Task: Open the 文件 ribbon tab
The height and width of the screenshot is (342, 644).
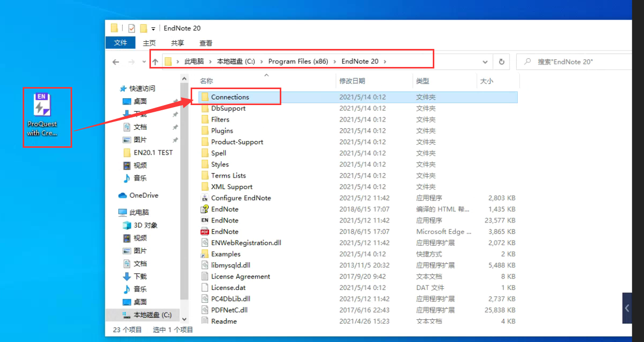Action: point(121,43)
